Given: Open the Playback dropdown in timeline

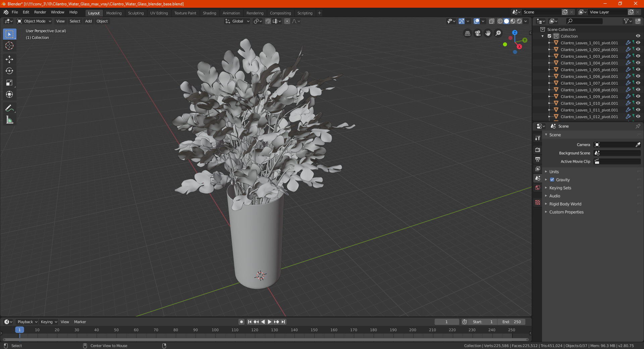Looking at the screenshot, I should tap(27, 322).
